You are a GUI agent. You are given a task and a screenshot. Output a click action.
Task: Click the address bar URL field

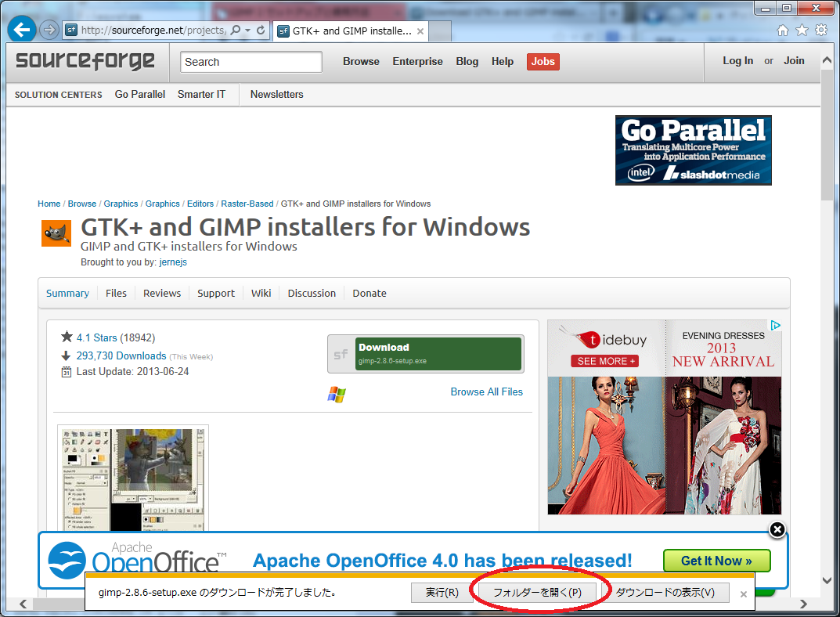[x=153, y=31]
